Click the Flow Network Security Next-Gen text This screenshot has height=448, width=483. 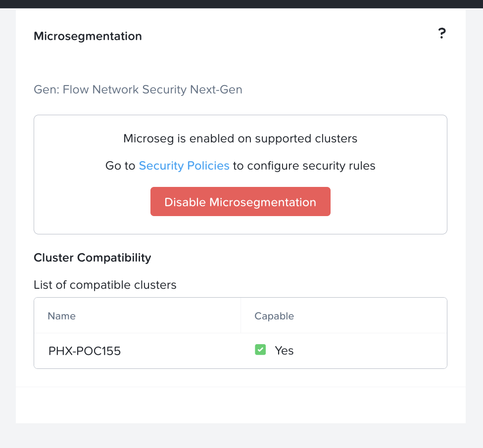[138, 90]
